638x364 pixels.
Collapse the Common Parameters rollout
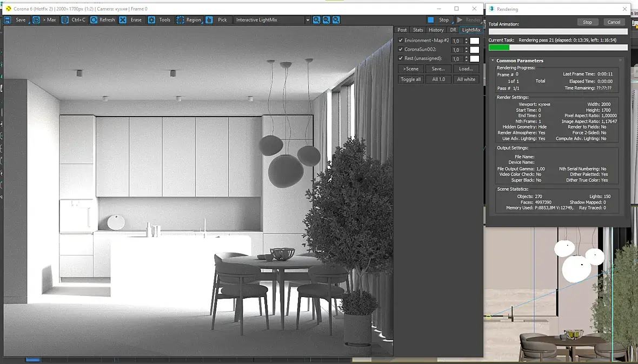pyautogui.click(x=493, y=60)
